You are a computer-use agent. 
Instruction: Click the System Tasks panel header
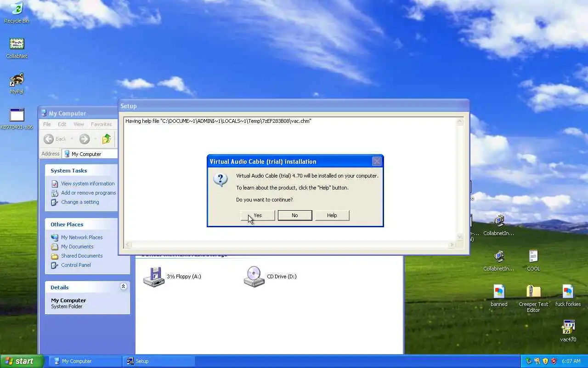[81, 171]
